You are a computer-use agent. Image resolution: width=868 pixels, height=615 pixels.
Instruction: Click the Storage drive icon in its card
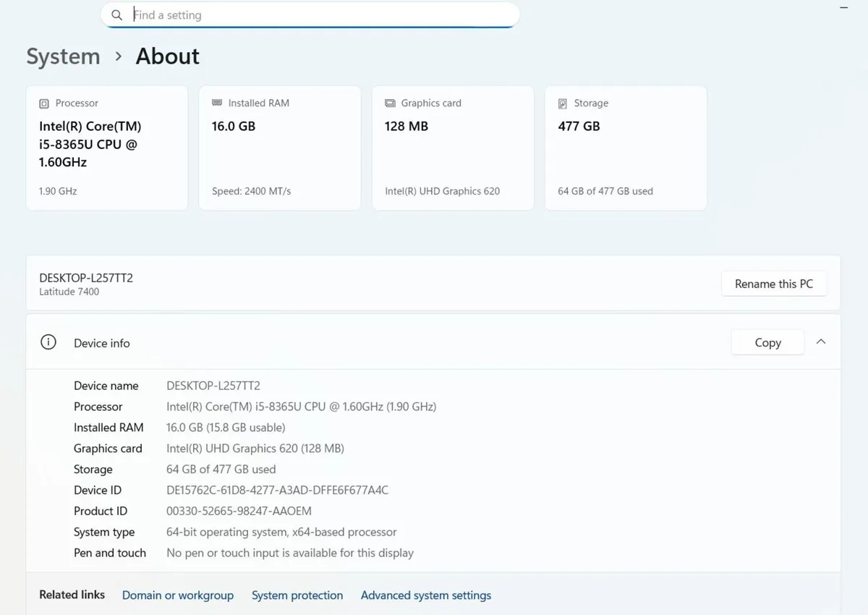click(563, 103)
